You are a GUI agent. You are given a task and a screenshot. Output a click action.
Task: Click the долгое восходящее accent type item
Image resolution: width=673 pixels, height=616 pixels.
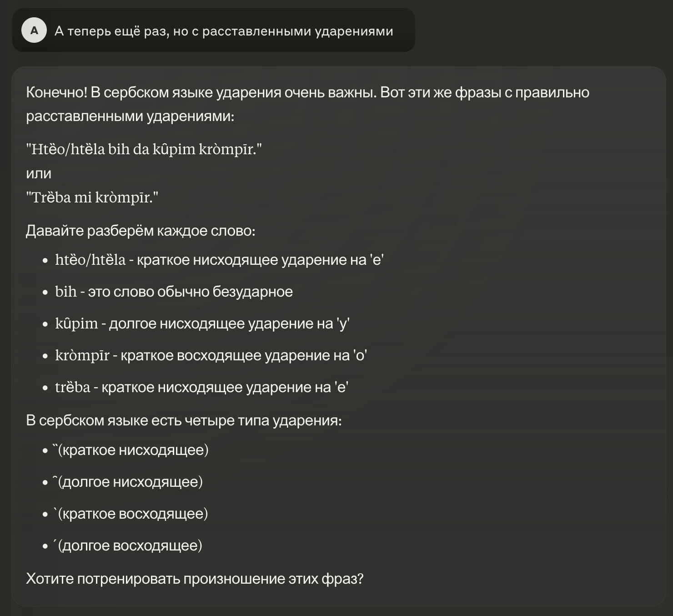click(128, 545)
